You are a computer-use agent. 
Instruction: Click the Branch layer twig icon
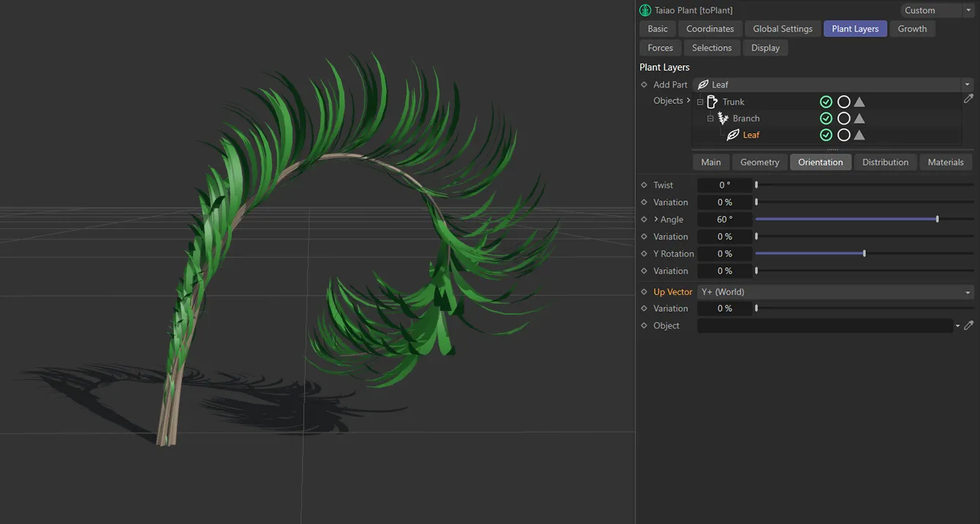723,118
